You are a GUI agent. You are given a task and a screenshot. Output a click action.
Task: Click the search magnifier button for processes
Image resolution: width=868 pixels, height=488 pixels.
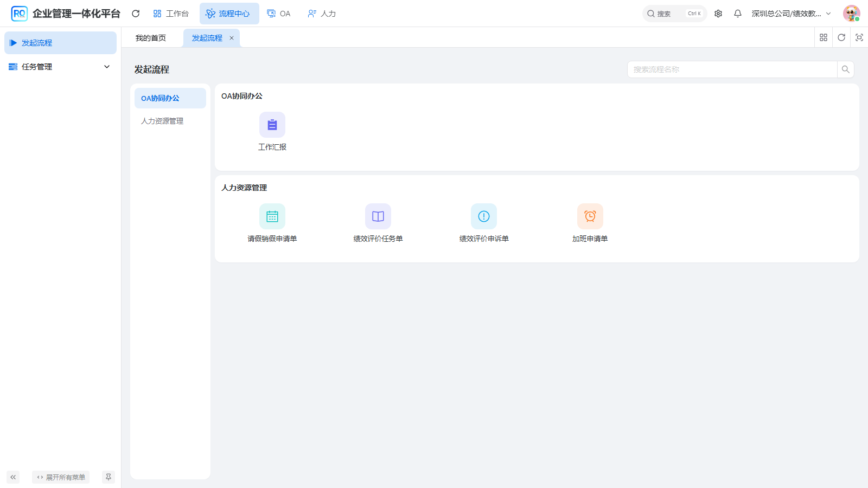coord(845,69)
